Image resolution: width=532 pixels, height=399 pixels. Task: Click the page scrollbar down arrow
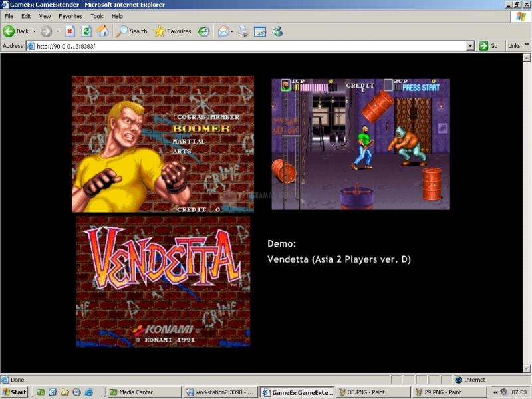click(x=527, y=368)
